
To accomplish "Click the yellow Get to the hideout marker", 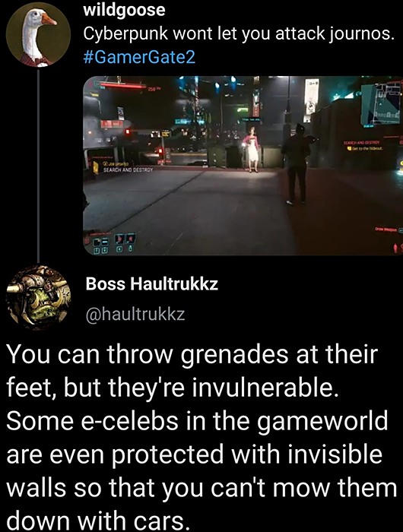I will click(348, 148).
